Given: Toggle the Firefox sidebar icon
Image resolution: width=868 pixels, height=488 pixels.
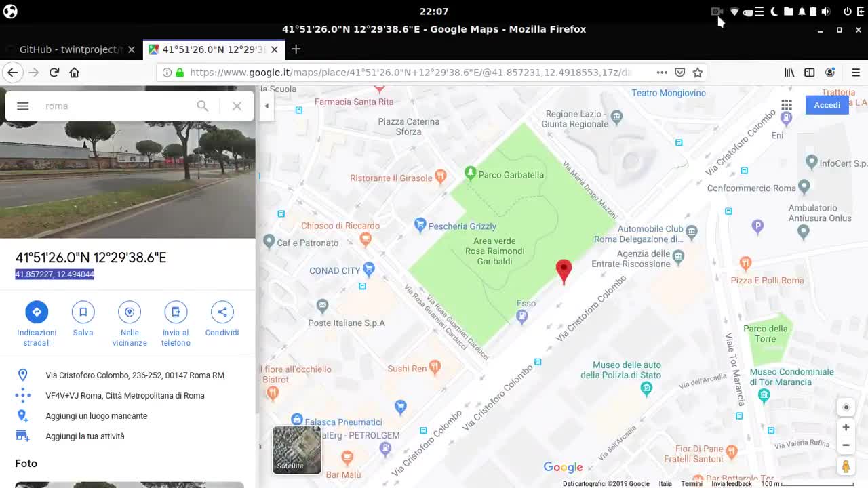Looking at the screenshot, I should [809, 73].
